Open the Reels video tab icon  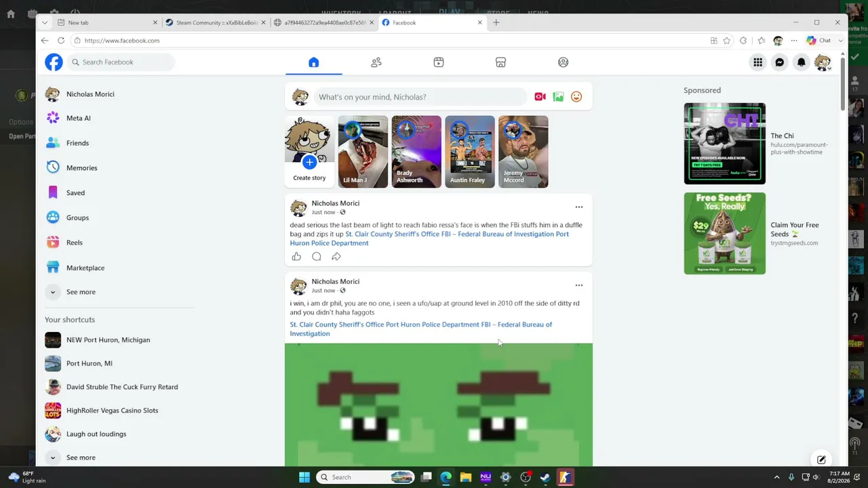[x=439, y=62]
